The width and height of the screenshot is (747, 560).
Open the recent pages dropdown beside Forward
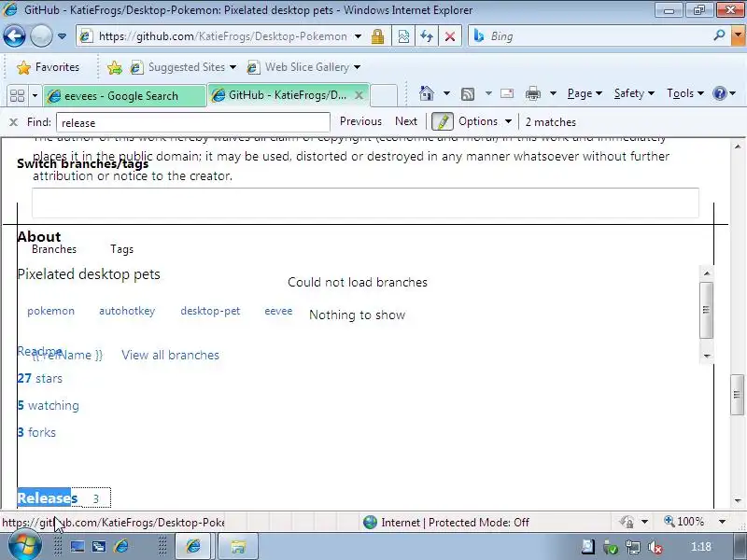click(x=62, y=36)
